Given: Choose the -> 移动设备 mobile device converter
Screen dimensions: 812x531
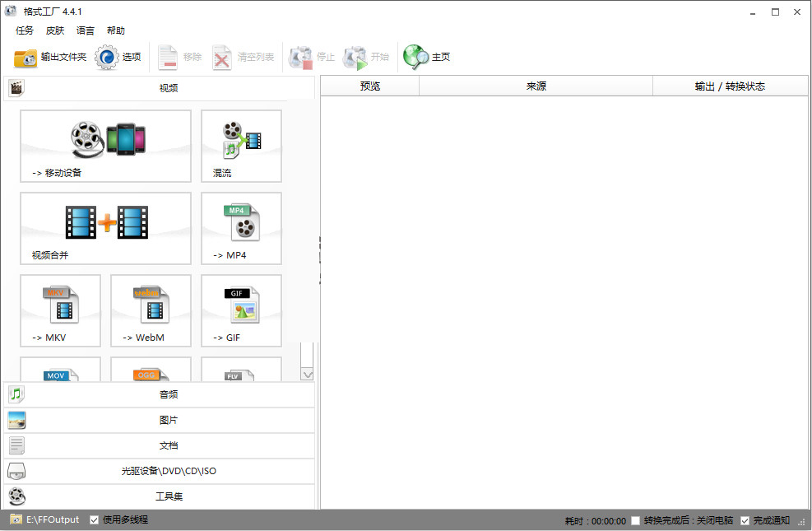Looking at the screenshot, I should (105, 146).
